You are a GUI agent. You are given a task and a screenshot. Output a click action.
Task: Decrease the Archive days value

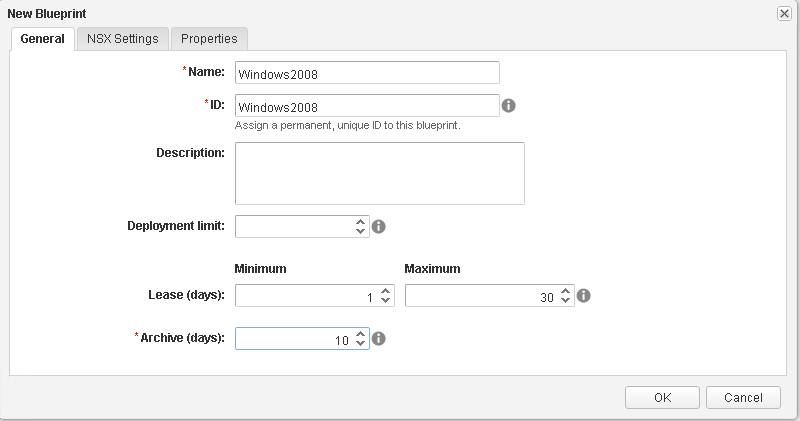[361, 345]
